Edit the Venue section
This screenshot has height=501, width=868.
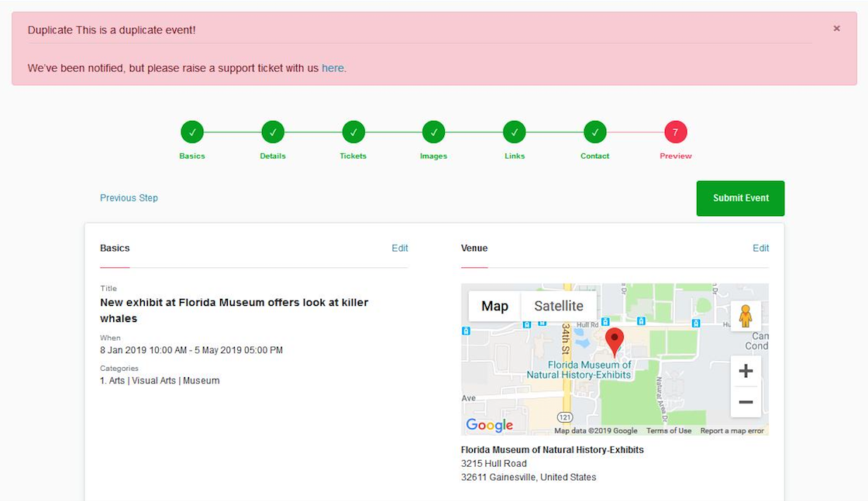(760, 249)
